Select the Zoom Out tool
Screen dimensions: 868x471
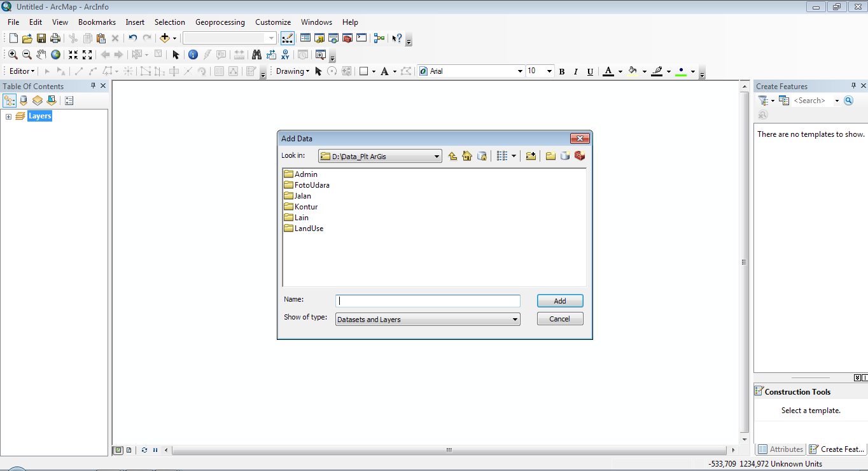[27, 55]
